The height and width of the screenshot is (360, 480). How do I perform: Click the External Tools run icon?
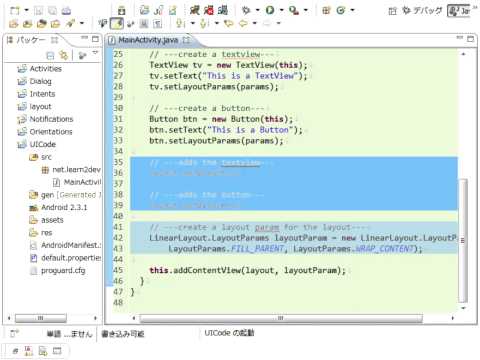click(x=294, y=11)
